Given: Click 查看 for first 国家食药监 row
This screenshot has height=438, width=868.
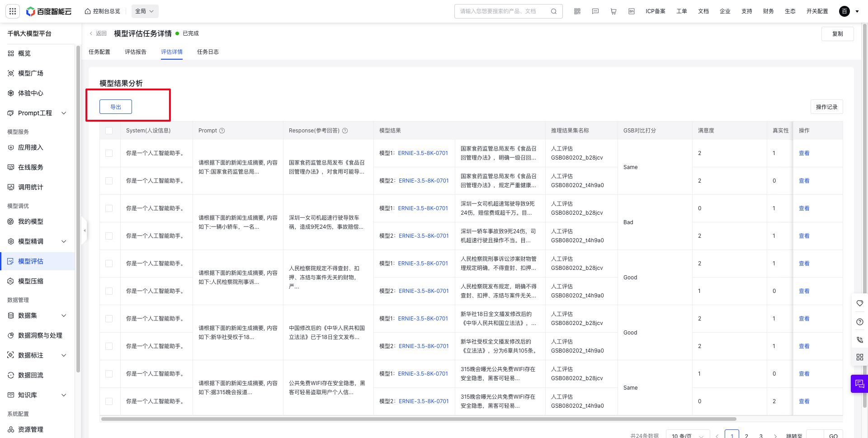Looking at the screenshot, I should pos(804,153).
